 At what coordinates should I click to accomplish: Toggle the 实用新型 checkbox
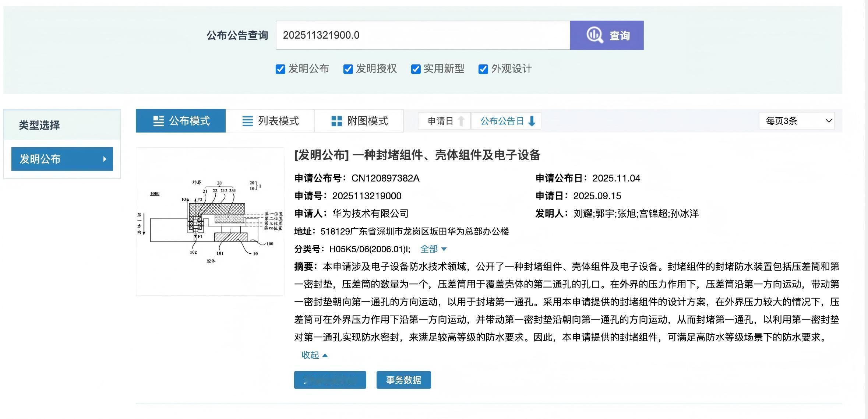(416, 69)
